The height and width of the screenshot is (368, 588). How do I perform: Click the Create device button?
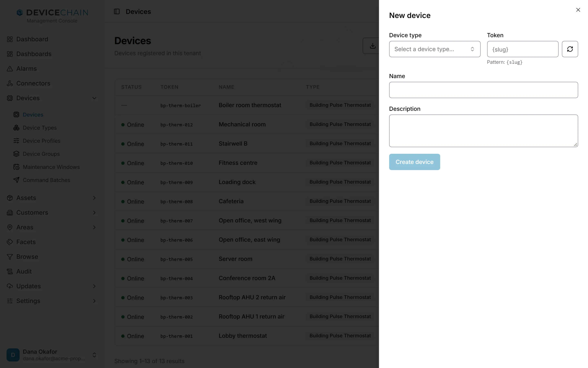pos(414,162)
